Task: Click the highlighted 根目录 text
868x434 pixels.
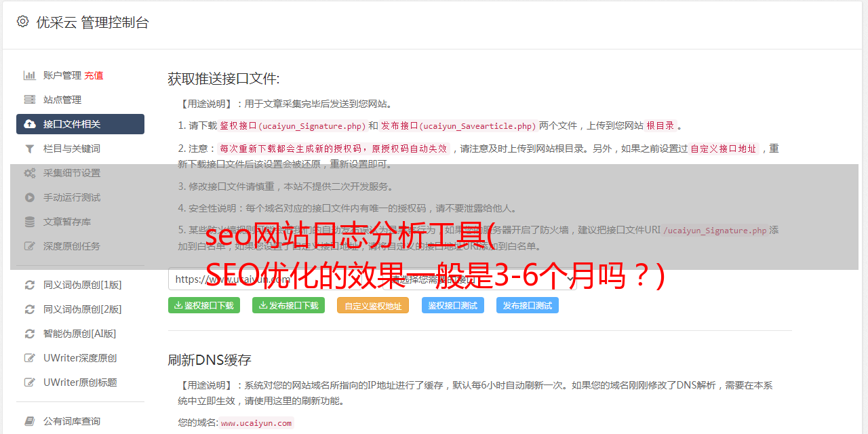Action: (x=660, y=125)
